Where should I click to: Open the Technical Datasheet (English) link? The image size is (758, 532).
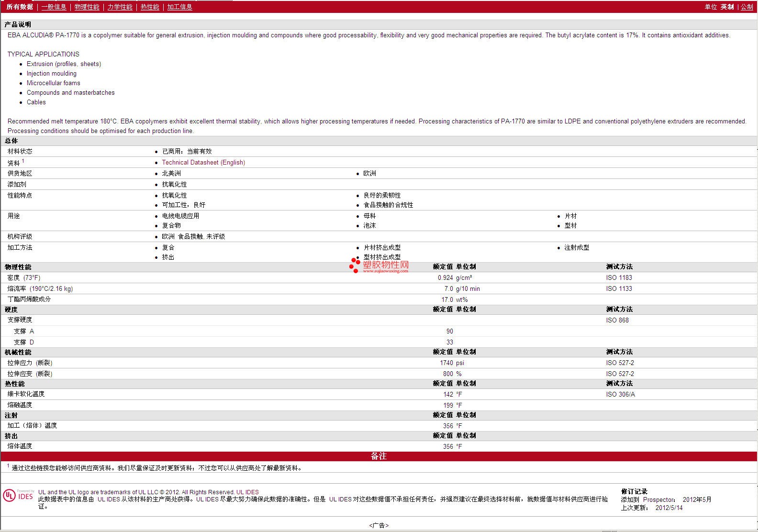[x=203, y=162]
